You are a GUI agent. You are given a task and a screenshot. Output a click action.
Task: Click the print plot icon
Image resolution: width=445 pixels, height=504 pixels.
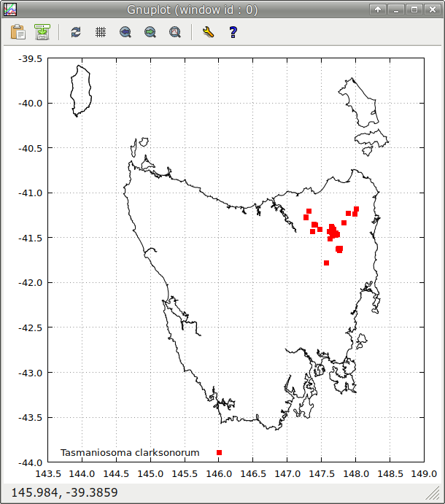pyautogui.click(x=42, y=32)
